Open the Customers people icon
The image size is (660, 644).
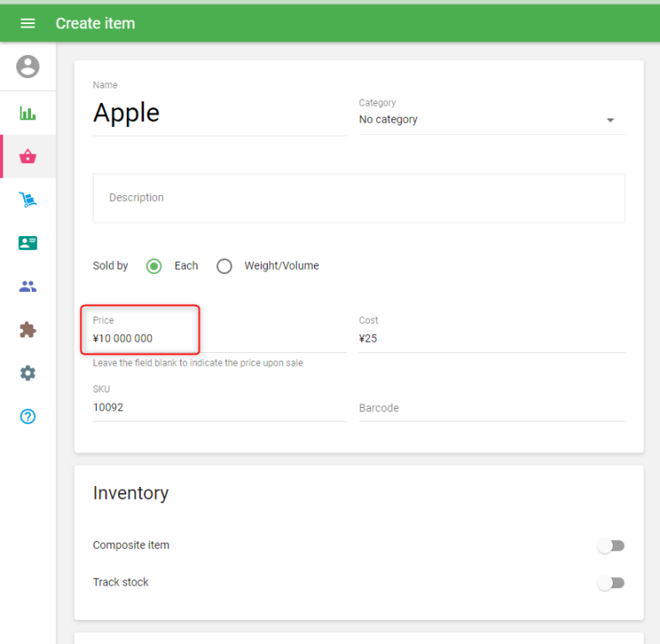tap(27, 287)
